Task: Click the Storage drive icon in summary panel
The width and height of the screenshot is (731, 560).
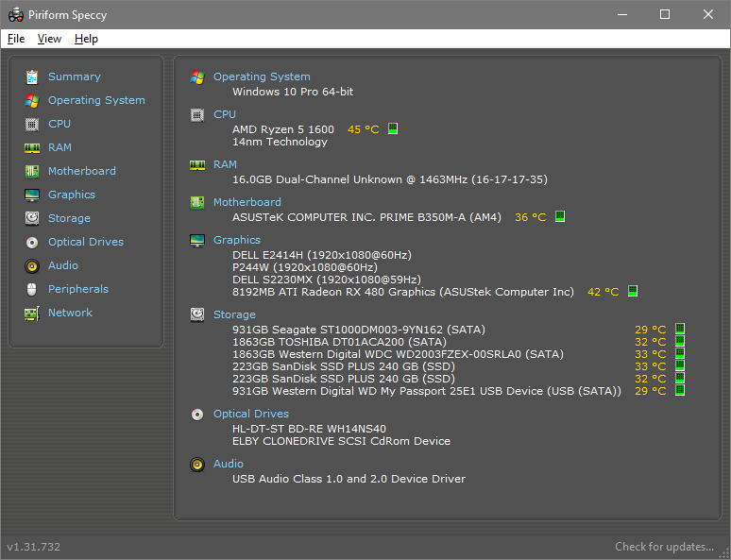Action: 197,314
